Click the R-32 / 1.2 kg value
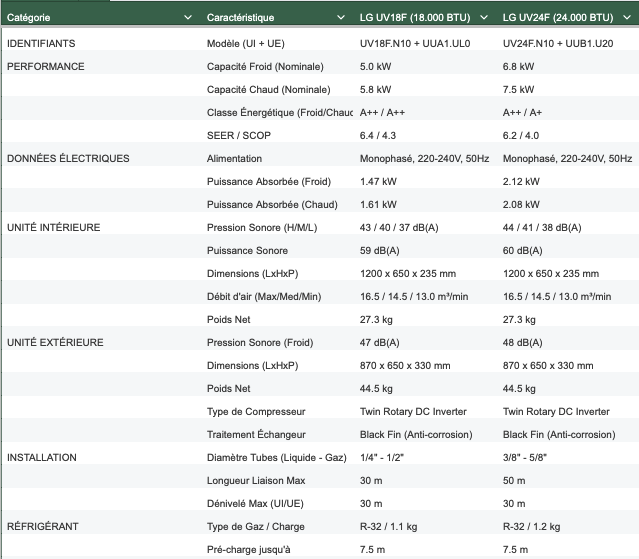 531,526
